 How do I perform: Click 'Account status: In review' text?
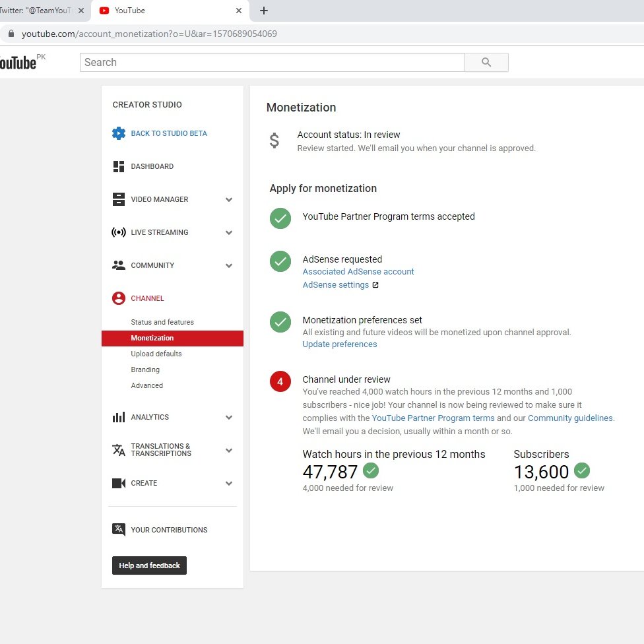click(348, 135)
